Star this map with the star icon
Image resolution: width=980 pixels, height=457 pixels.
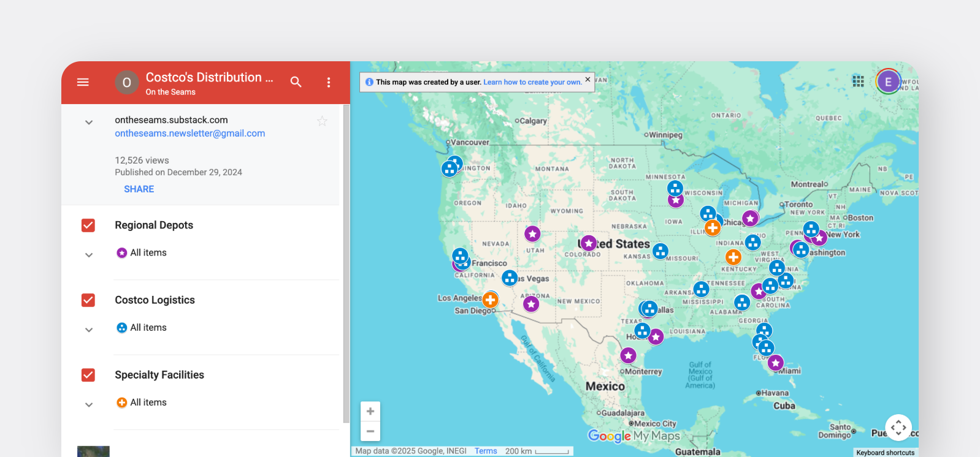322,121
